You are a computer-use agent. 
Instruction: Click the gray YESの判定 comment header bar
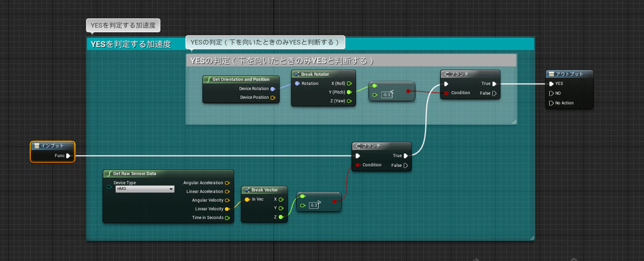[x=351, y=60]
